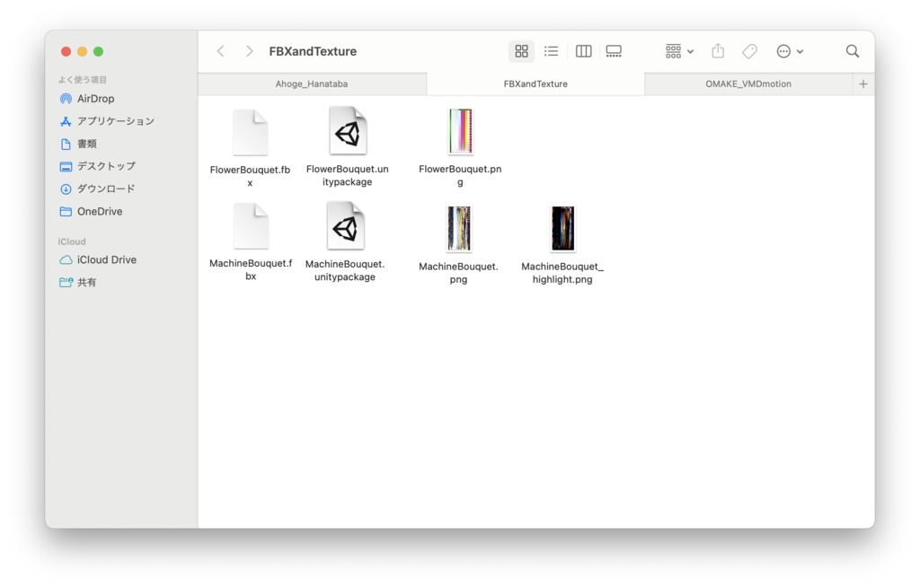Minimize window with yellow button
The height and width of the screenshot is (588, 920).
coord(82,51)
